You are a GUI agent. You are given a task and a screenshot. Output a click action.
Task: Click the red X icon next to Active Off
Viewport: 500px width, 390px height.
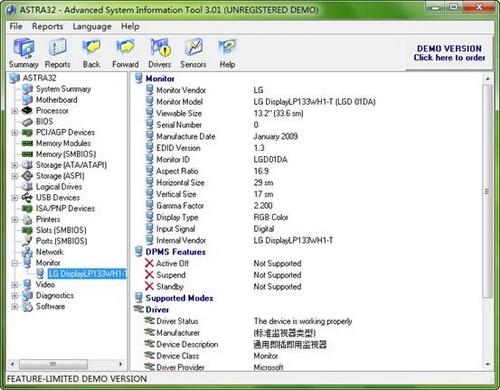click(149, 263)
